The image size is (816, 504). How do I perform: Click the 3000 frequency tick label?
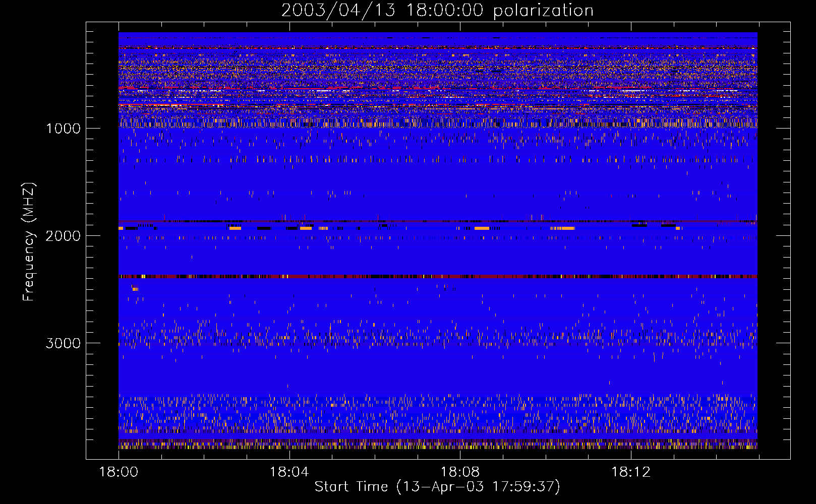click(x=63, y=343)
